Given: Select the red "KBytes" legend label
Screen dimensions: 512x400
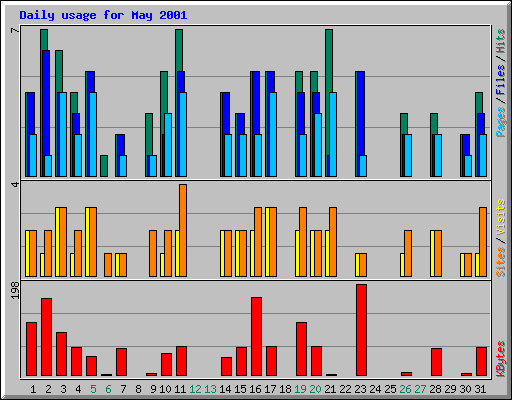Looking at the screenshot, I should 500,359.
